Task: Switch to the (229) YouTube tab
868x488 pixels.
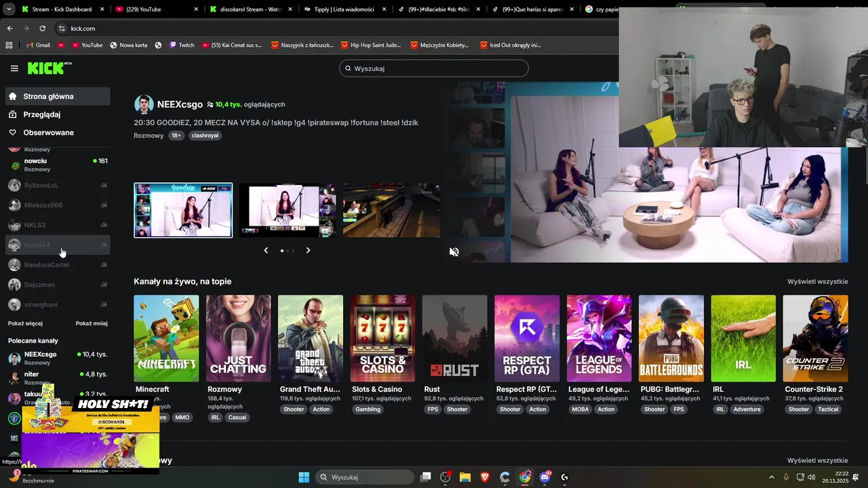Action: (156, 9)
